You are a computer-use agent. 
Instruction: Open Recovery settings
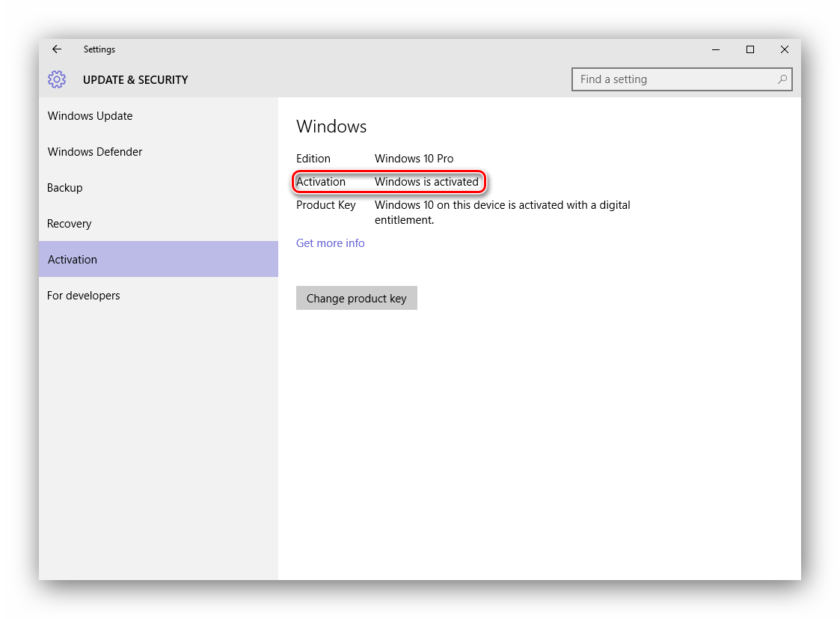159,224
